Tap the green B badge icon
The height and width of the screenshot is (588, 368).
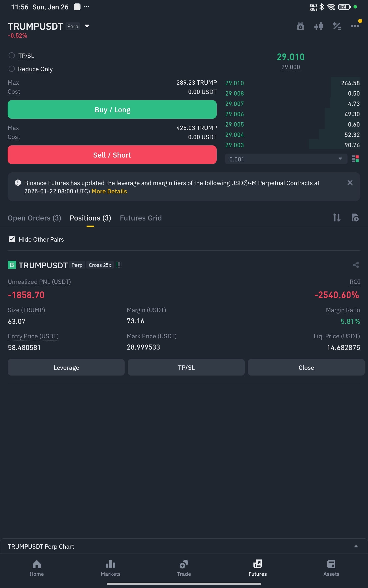click(x=12, y=265)
